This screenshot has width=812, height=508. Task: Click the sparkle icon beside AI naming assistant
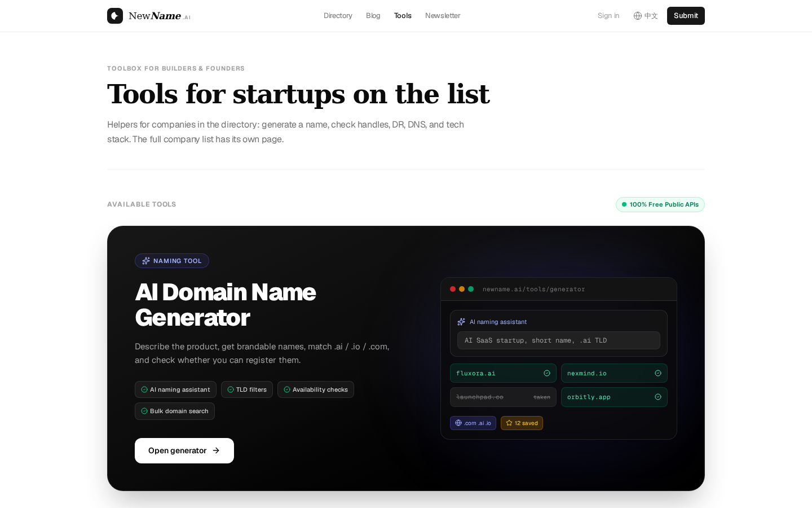pyautogui.click(x=461, y=322)
